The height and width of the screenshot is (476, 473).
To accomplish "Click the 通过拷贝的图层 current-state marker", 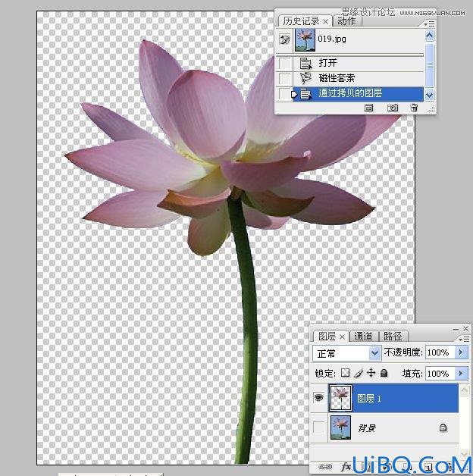I will click(x=294, y=94).
